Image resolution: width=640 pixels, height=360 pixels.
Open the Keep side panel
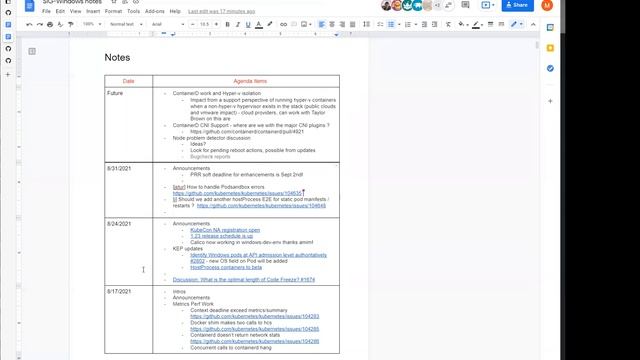pos(550,48)
